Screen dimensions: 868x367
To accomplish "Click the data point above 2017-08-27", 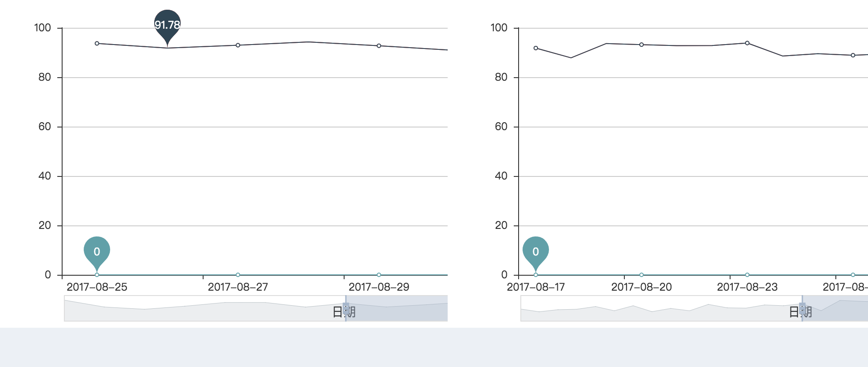I will tap(237, 45).
